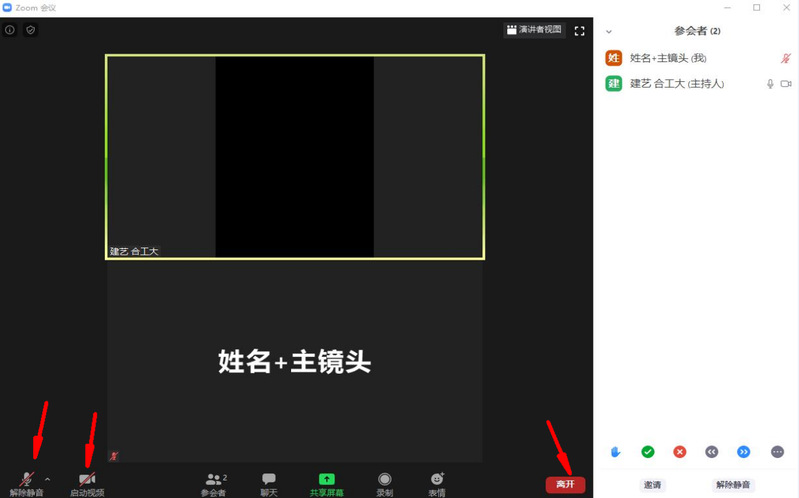The width and height of the screenshot is (799, 498).
Task: Raise hand using the blue hand icon
Action: point(616,452)
